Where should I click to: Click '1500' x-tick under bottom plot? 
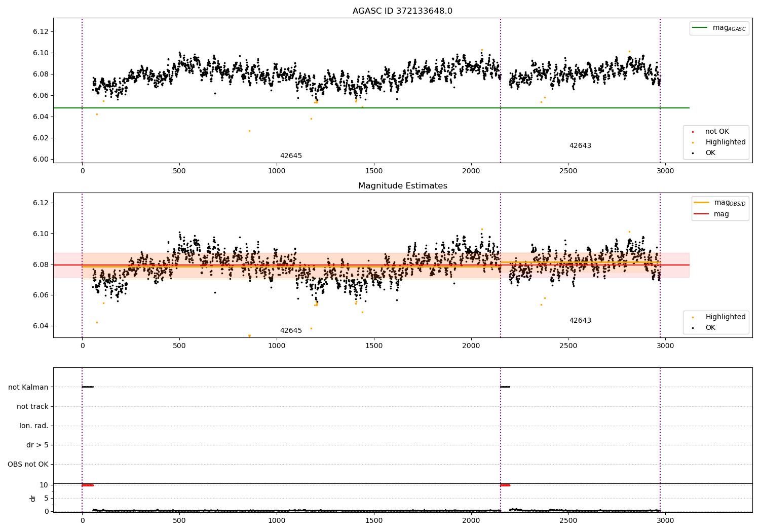[374, 520]
